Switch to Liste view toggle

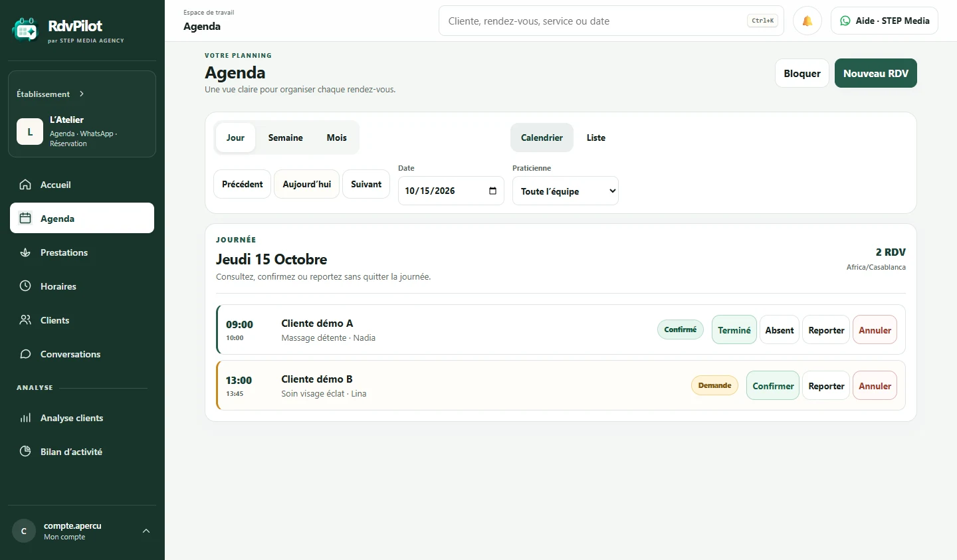(596, 138)
